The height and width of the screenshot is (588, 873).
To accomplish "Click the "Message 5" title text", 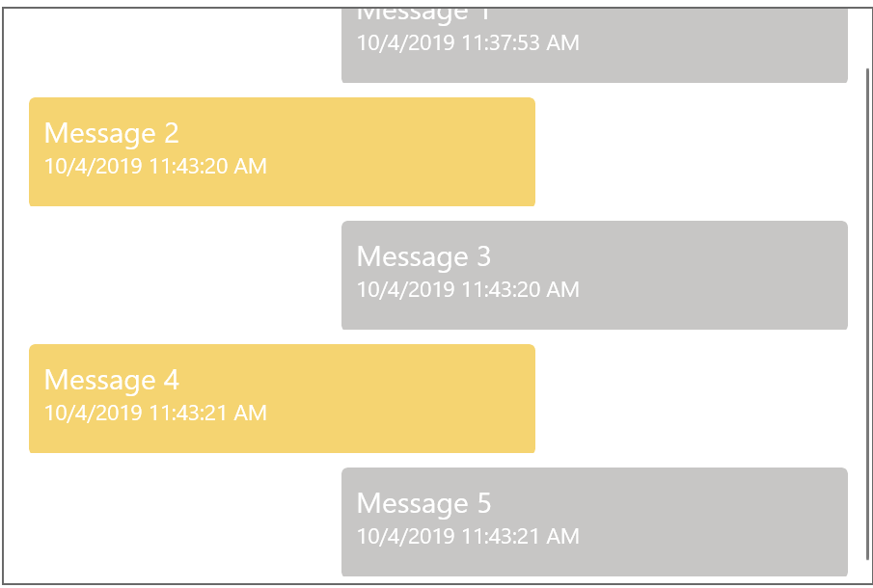I will tap(423, 503).
